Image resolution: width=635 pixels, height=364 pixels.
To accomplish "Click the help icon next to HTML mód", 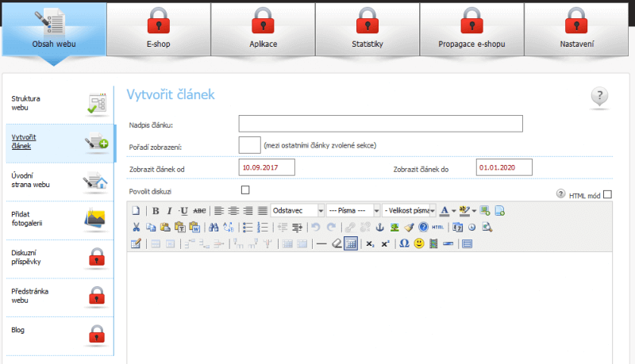I will 560,193.
